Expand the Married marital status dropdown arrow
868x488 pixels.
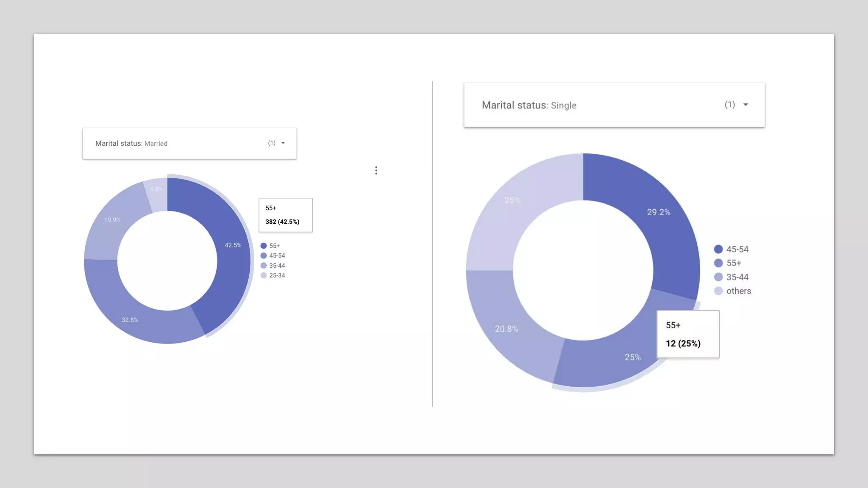point(283,143)
